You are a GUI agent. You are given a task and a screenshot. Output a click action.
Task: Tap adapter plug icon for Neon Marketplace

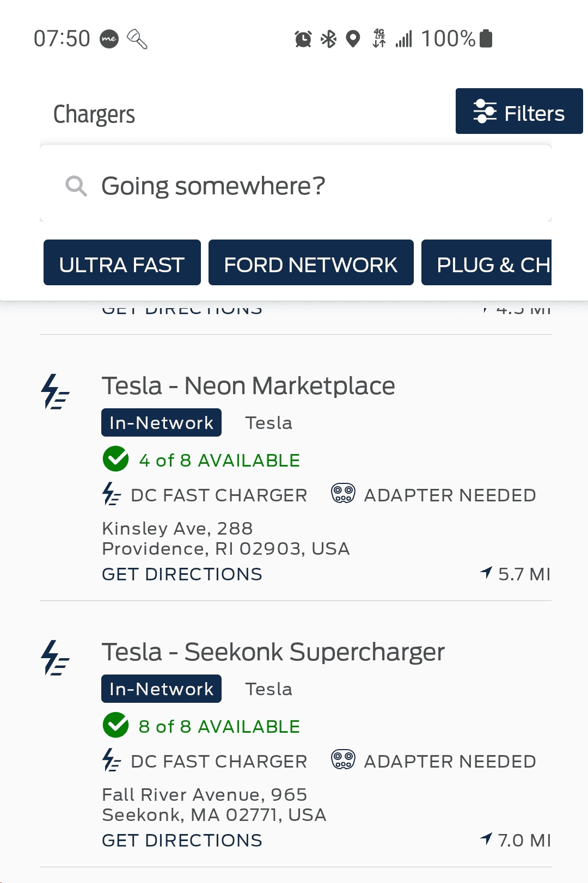343,494
